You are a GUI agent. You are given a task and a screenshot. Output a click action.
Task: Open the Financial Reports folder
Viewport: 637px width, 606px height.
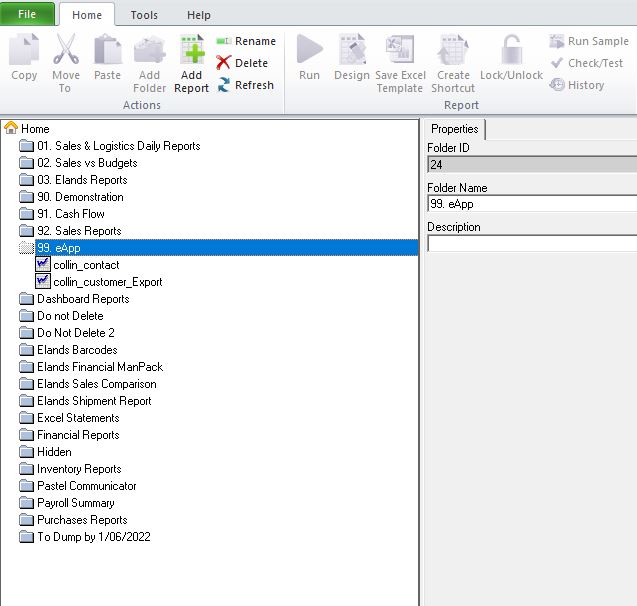click(78, 435)
